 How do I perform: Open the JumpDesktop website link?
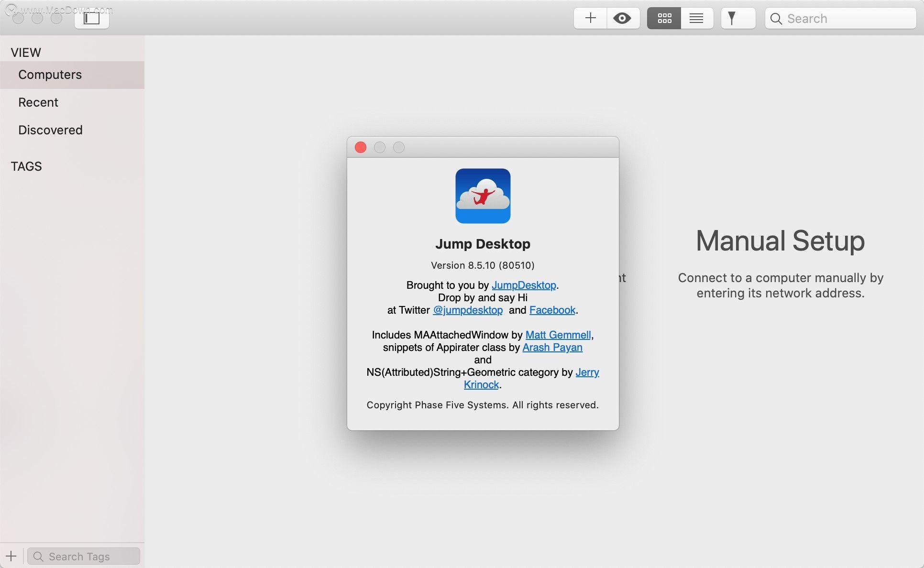click(x=524, y=285)
